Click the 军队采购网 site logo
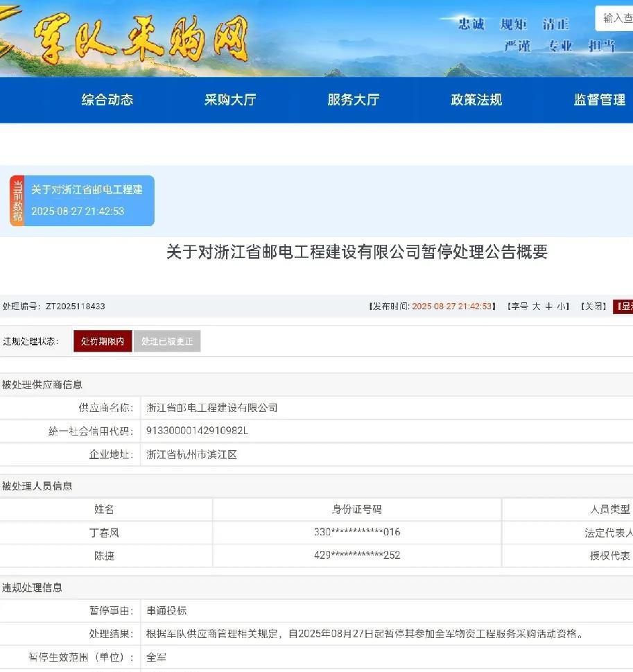Viewport: 633px width, 672px height. point(141,40)
